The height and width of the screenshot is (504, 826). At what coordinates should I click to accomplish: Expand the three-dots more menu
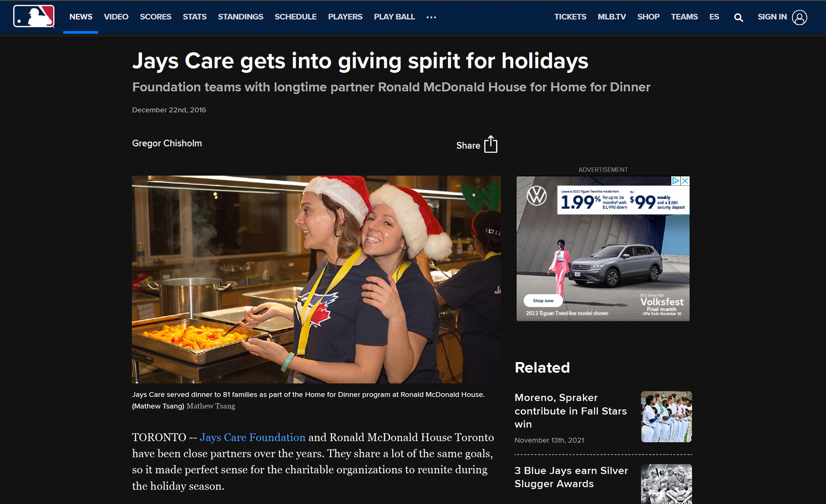click(x=431, y=17)
